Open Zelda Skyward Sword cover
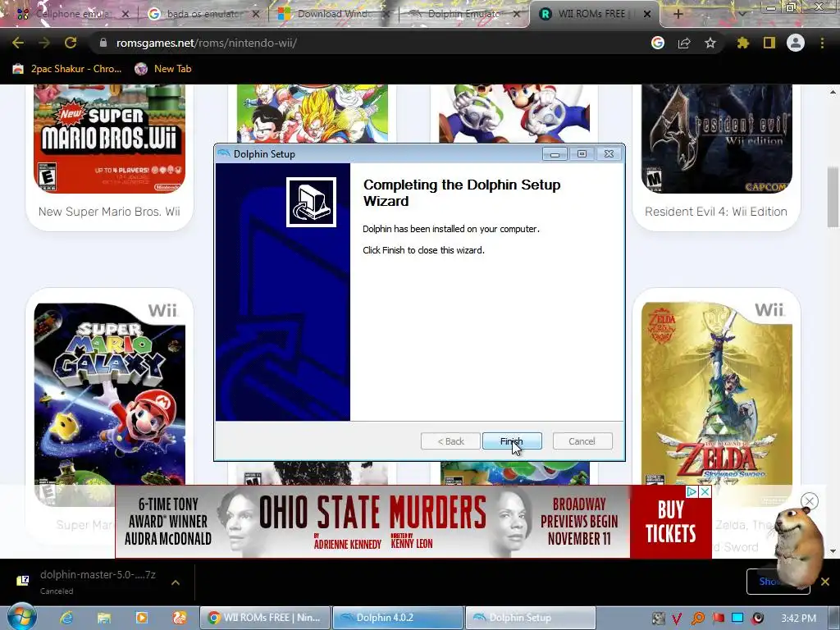Image resolution: width=840 pixels, height=630 pixels. tap(716, 394)
